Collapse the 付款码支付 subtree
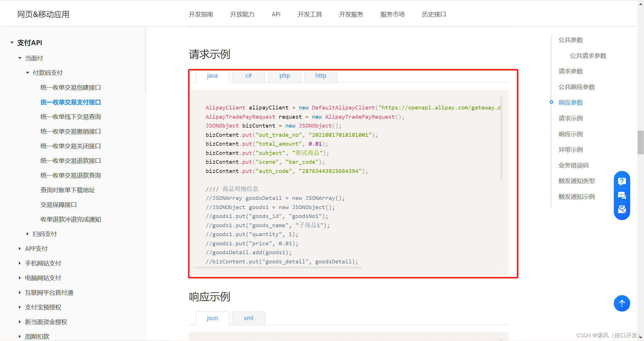This screenshot has height=341, width=644. pos(28,73)
